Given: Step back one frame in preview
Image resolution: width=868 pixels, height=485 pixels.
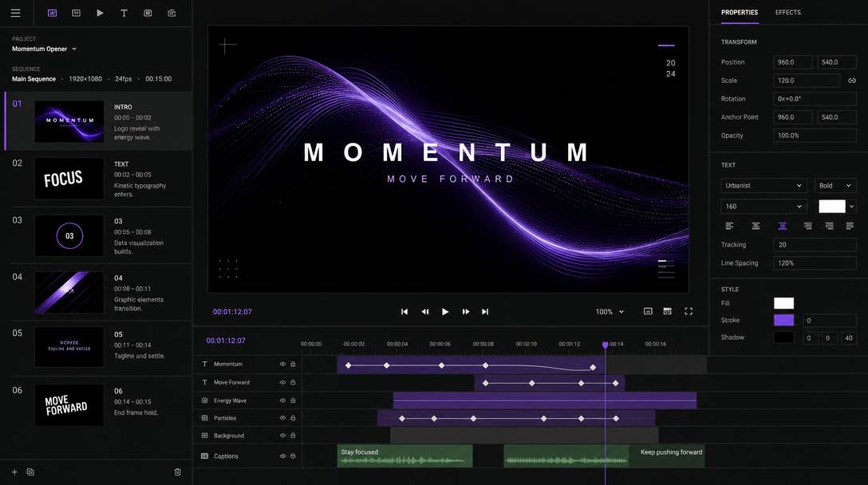Looking at the screenshot, I should click(x=425, y=312).
